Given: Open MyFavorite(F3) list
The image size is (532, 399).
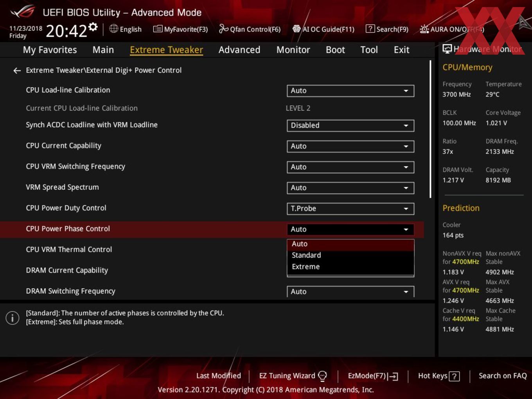Looking at the screenshot, I should coord(180,29).
